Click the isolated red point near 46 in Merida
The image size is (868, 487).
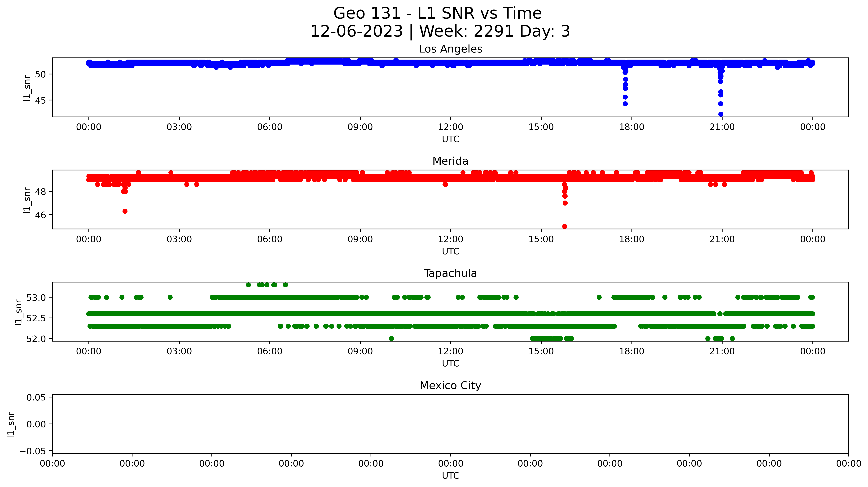125,211
